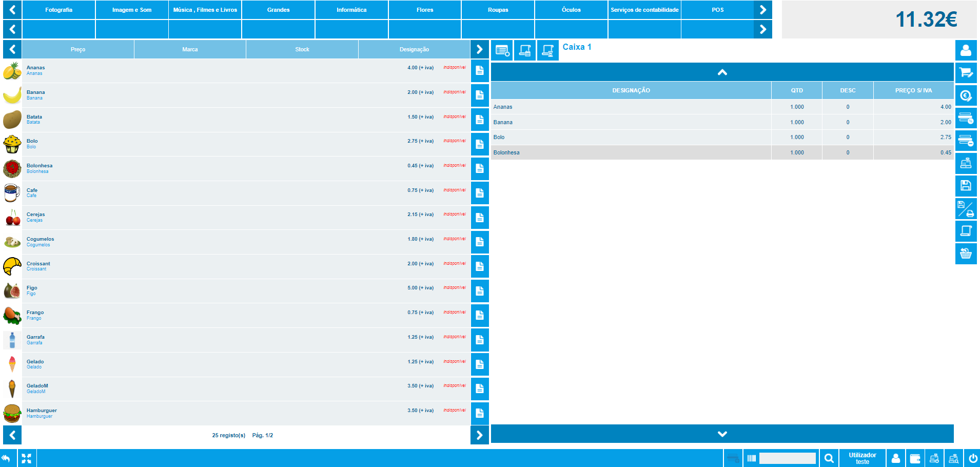
Task: Sort products by Designação column
Action: click(x=414, y=49)
